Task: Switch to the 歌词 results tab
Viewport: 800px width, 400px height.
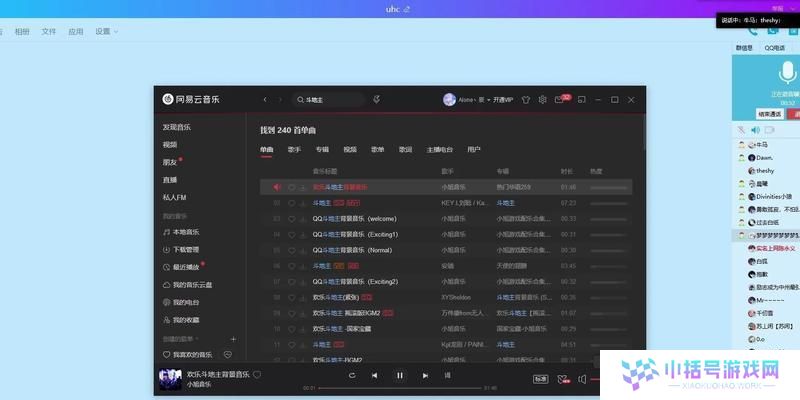Action: tap(406, 149)
